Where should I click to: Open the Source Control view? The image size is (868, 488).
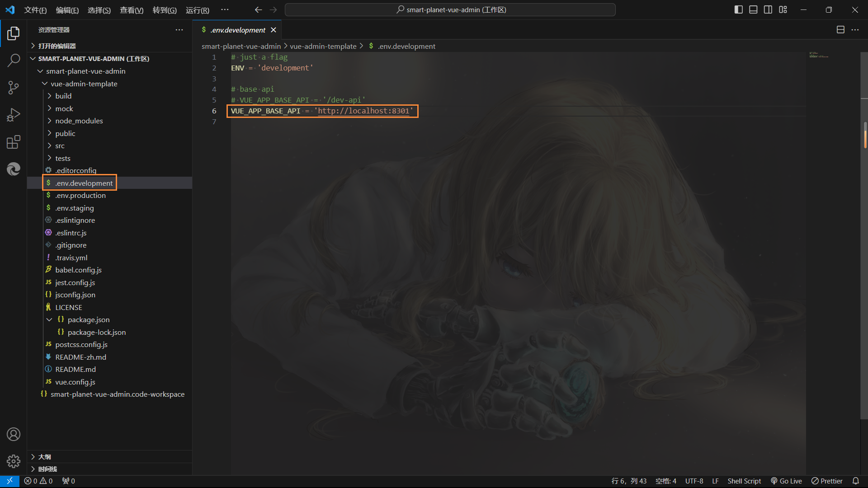tap(14, 88)
